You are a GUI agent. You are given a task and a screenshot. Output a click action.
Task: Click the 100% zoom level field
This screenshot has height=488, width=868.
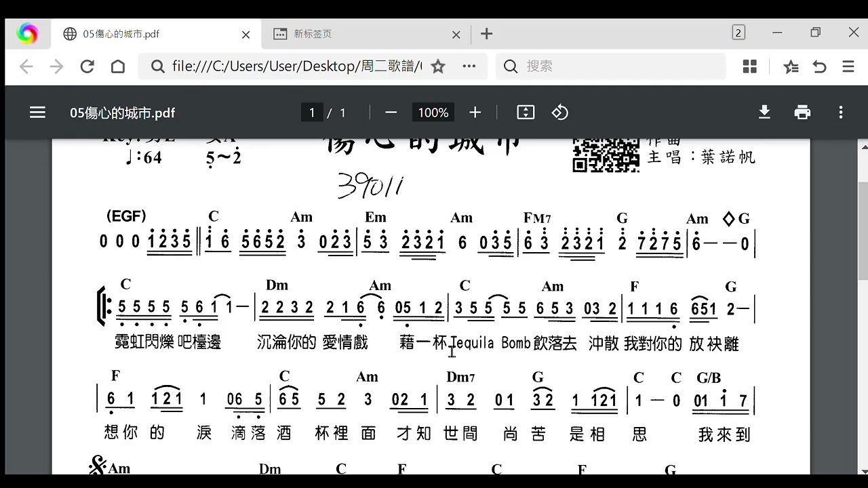[x=433, y=113]
